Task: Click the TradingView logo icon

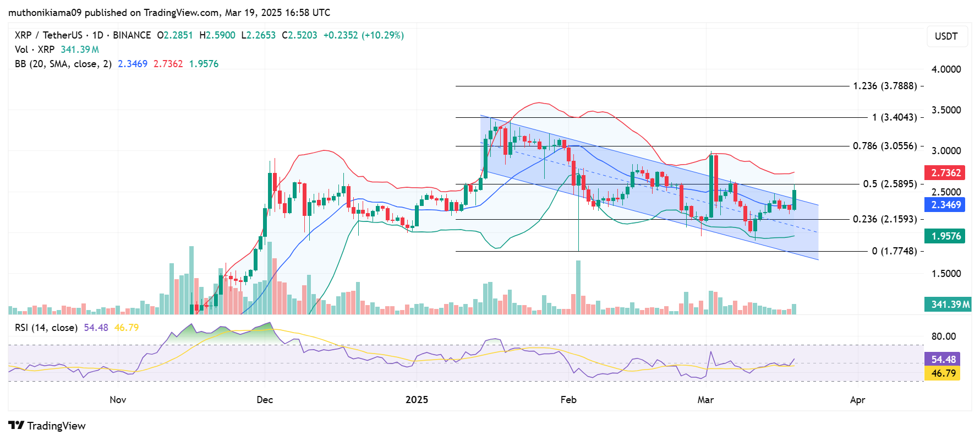Action: [x=16, y=426]
